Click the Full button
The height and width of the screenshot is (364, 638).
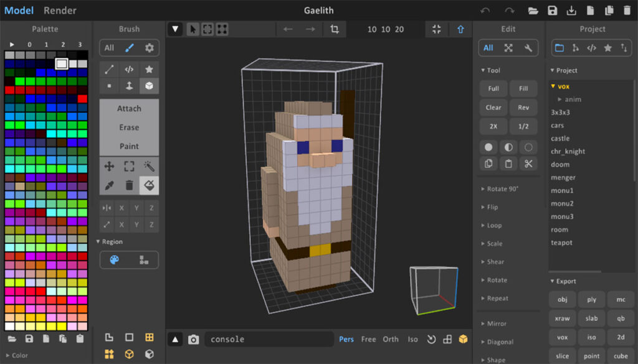tap(493, 88)
